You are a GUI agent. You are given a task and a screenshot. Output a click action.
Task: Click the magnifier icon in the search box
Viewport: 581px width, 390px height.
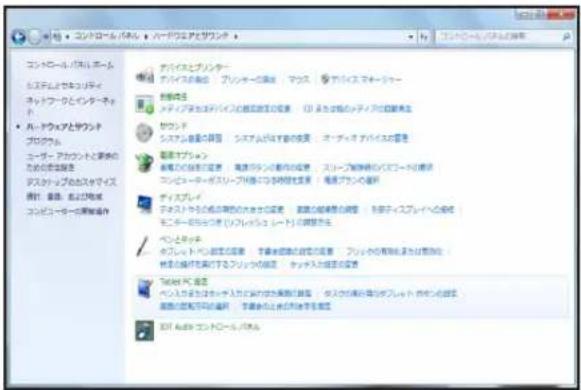click(x=567, y=37)
